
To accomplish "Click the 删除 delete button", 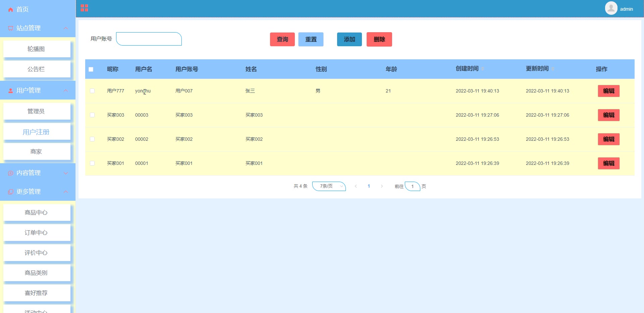I will pos(379,39).
